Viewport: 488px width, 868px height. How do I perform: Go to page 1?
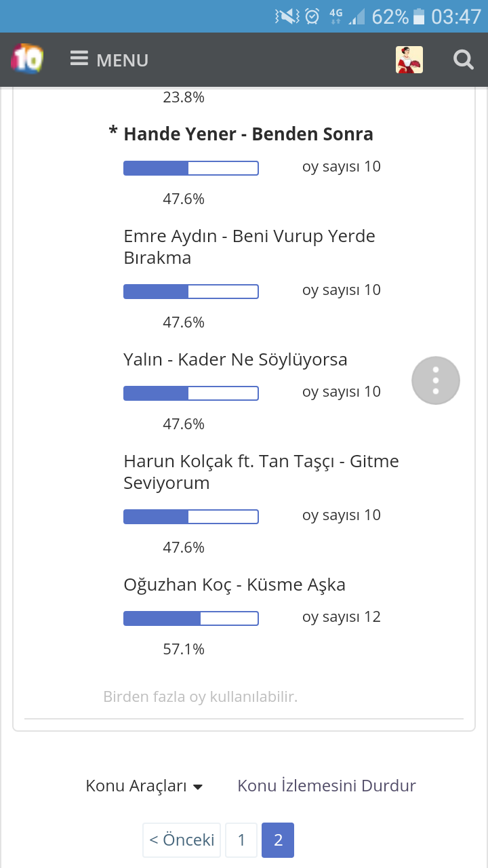pyautogui.click(x=241, y=840)
